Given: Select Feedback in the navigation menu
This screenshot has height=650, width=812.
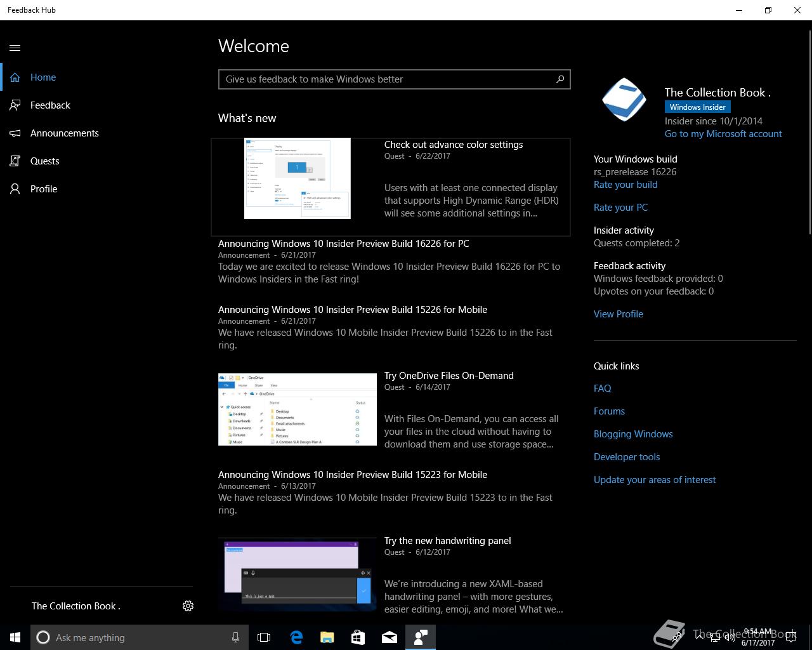Looking at the screenshot, I should click(50, 105).
